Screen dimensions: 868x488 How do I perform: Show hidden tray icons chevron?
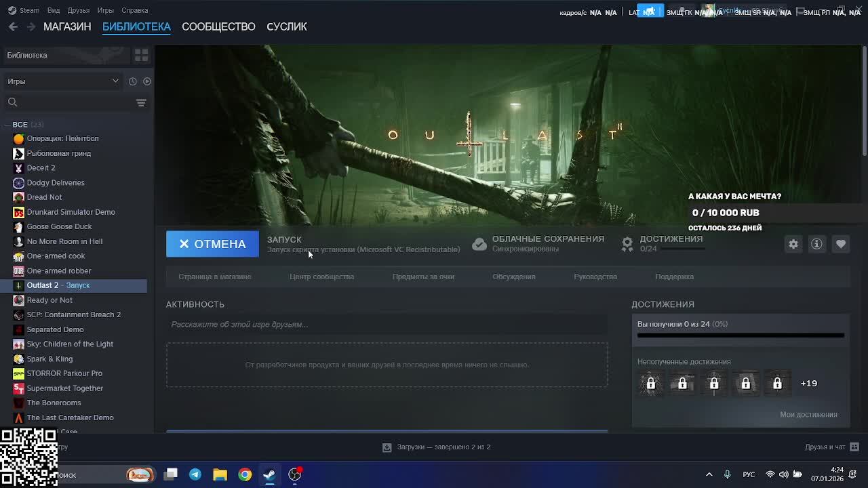click(709, 474)
